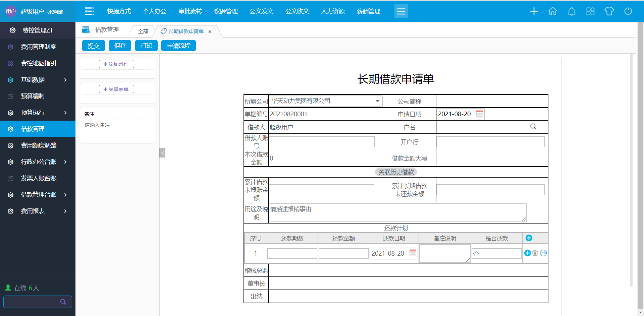Switch to 全部 tab
Image resolution: width=644 pixels, height=316 pixels.
click(x=143, y=31)
